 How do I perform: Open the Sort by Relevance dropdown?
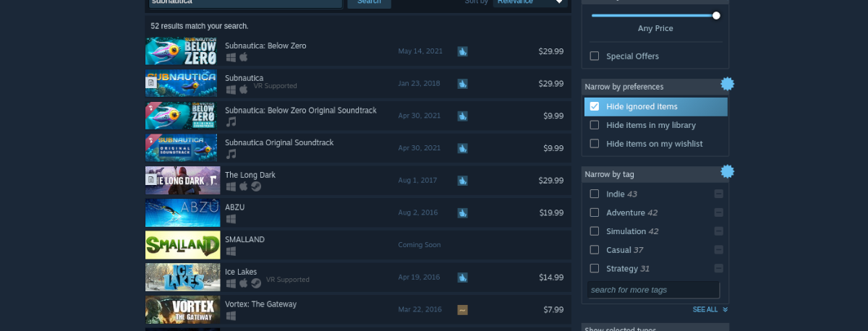pyautogui.click(x=531, y=2)
